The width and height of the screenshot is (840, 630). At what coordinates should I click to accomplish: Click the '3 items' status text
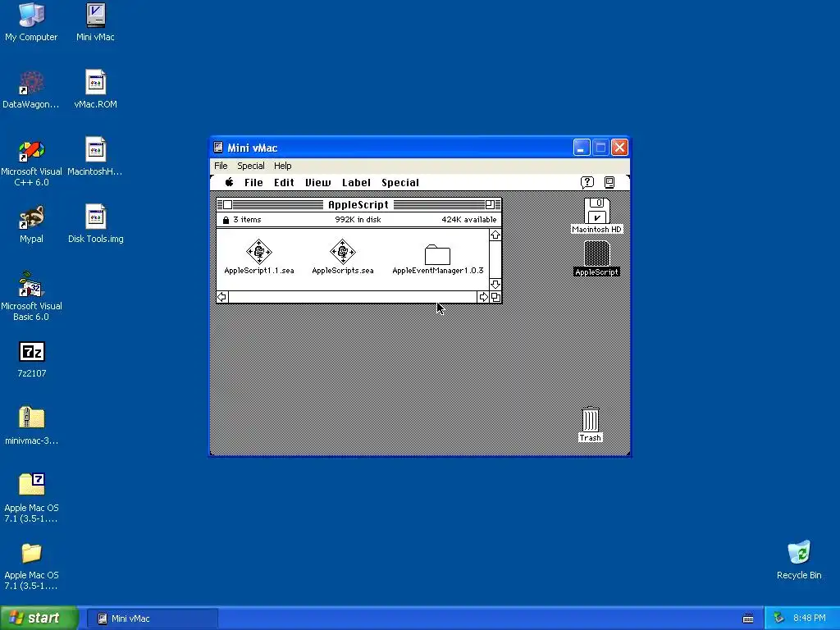pyautogui.click(x=247, y=220)
